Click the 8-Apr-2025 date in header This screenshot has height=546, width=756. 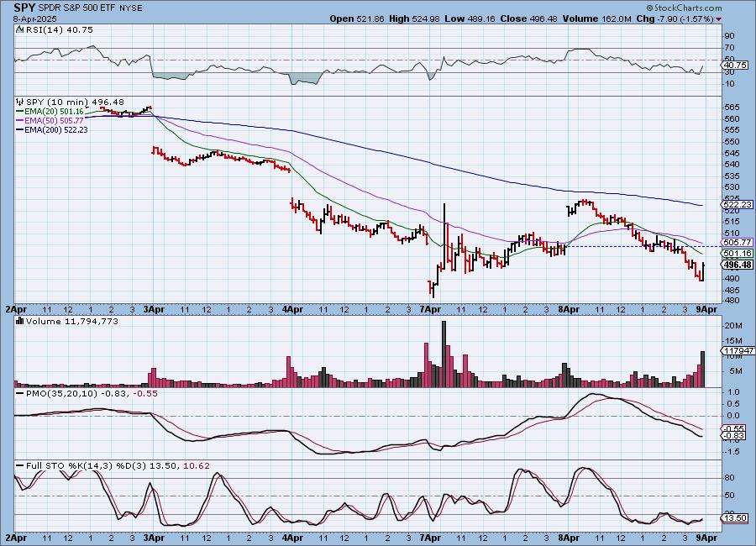click(x=34, y=18)
